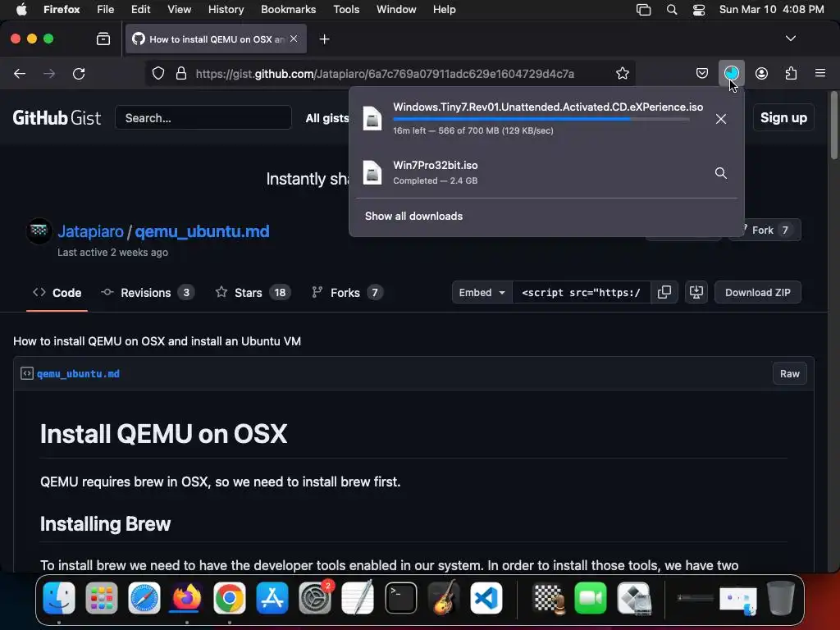This screenshot has width=840, height=630.
Task: Click the Raw button
Action: pos(790,373)
